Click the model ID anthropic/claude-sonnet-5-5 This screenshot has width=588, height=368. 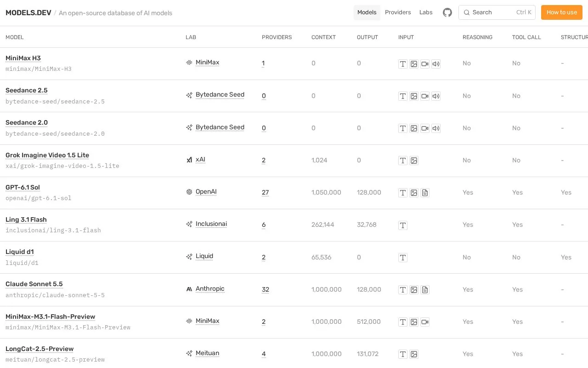(55, 295)
